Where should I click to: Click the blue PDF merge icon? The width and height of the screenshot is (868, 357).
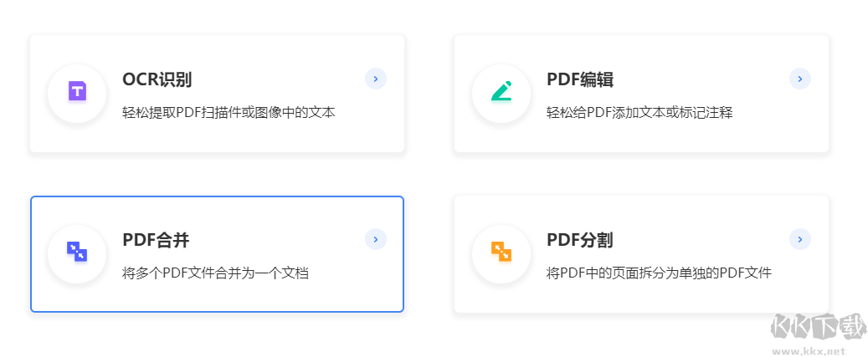click(x=77, y=251)
